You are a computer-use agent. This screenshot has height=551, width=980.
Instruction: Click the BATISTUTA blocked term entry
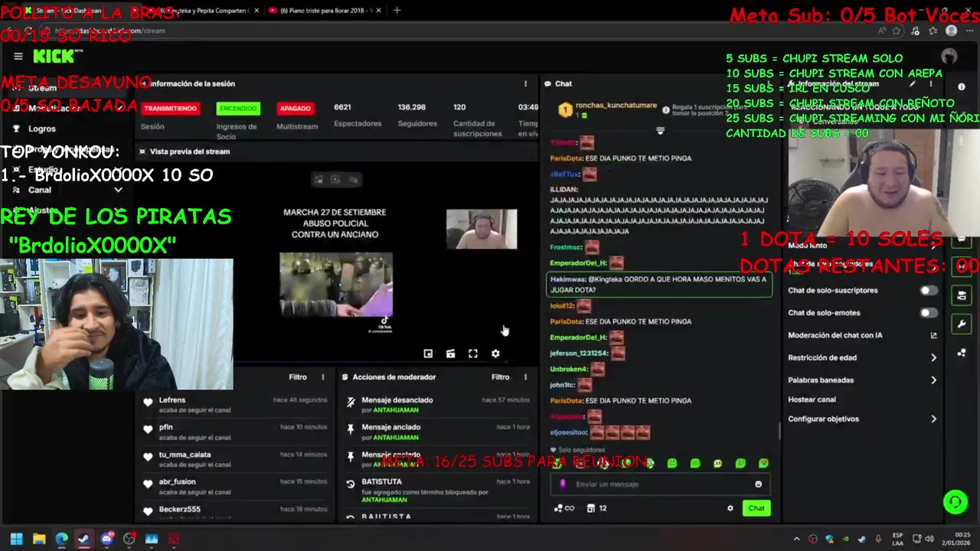click(437, 491)
